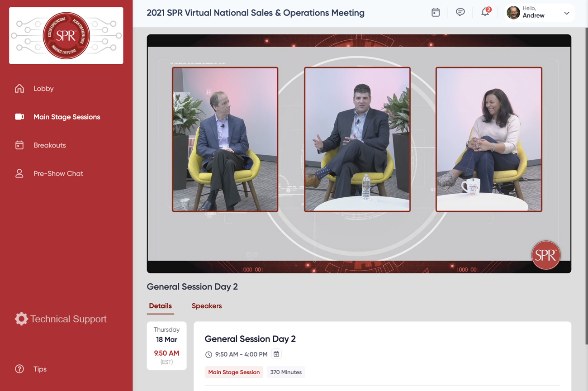Switch to the Speakers tab

pos(207,306)
